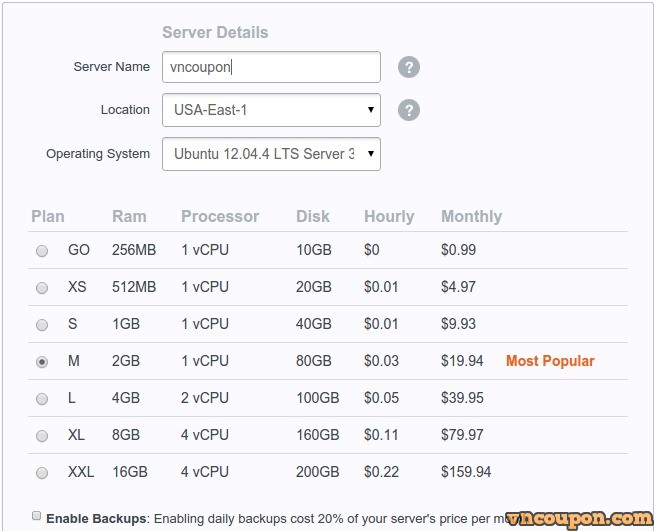The height and width of the screenshot is (531, 654).
Task: Click the Most Popular label
Action: (550, 361)
